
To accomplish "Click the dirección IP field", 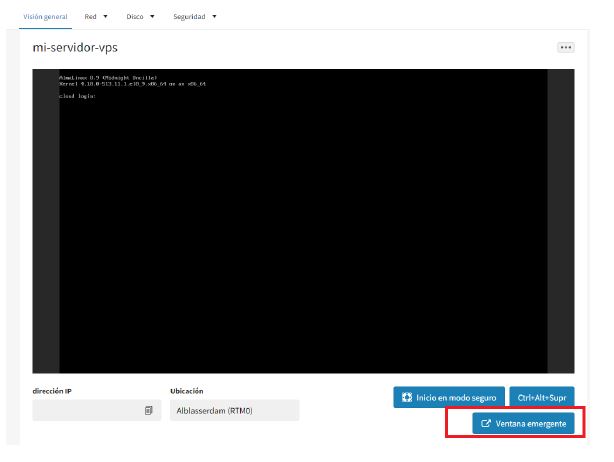I will point(97,410).
